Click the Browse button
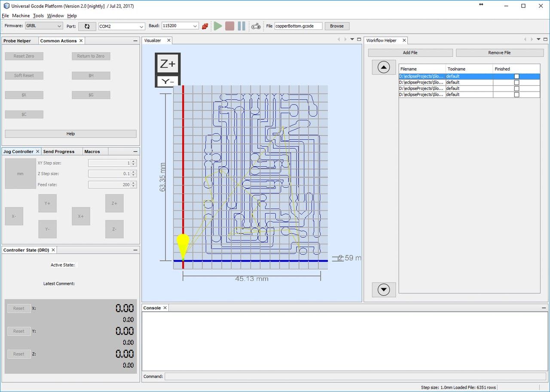550x392 pixels. pos(336,26)
